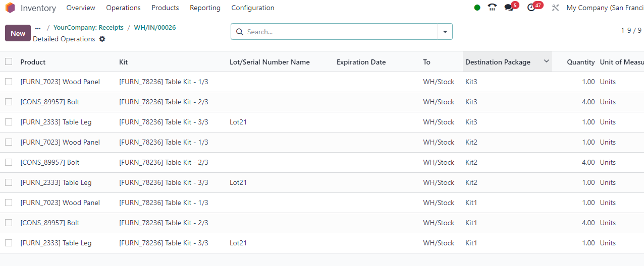Open the gear icon beside Detailed Operations
The width and height of the screenshot is (644, 266).
click(102, 39)
